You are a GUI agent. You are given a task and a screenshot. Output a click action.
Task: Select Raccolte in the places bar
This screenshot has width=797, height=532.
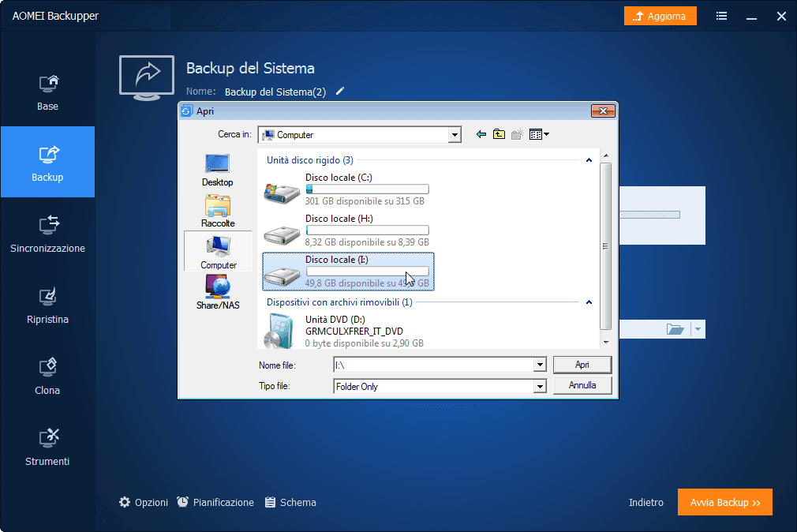click(218, 211)
